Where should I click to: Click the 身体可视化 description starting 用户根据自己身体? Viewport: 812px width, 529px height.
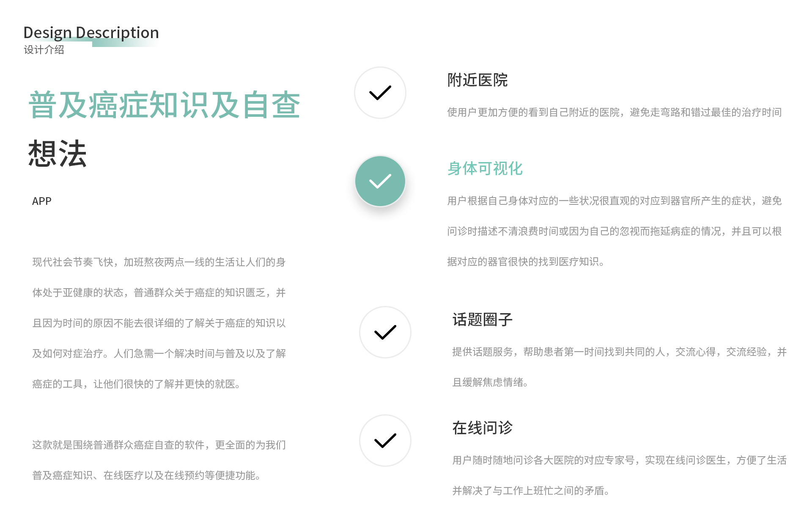click(x=614, y=231)
